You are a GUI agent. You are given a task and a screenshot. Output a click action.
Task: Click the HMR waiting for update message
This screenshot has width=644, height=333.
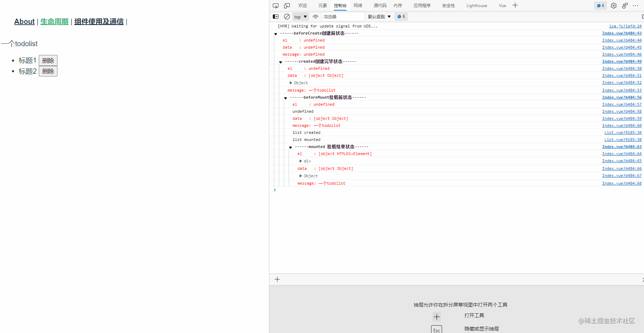[x=327, y=26]
